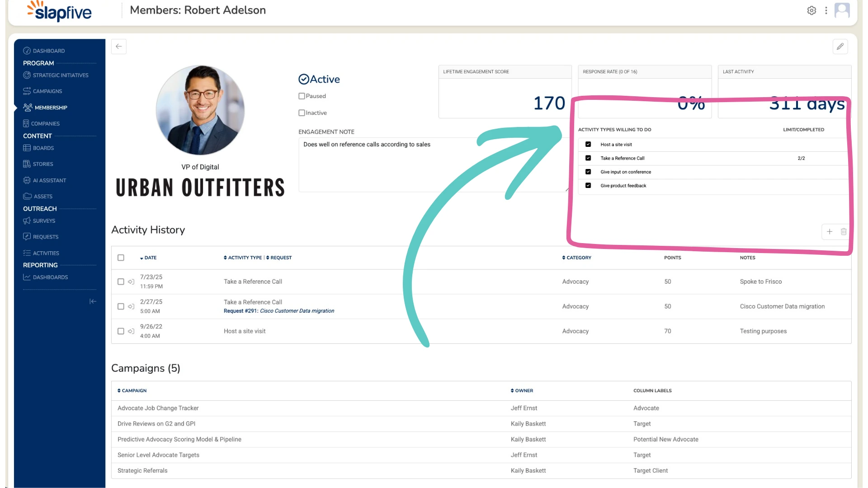Click the 2/2 limit for Reference Call
868x488 pixels.
click(x=801, y=159)
